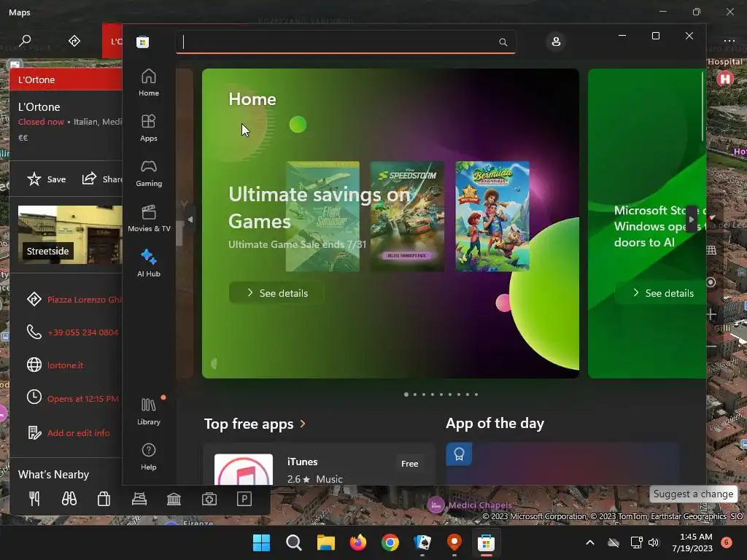Go to previous banner with left arrow

190,219
